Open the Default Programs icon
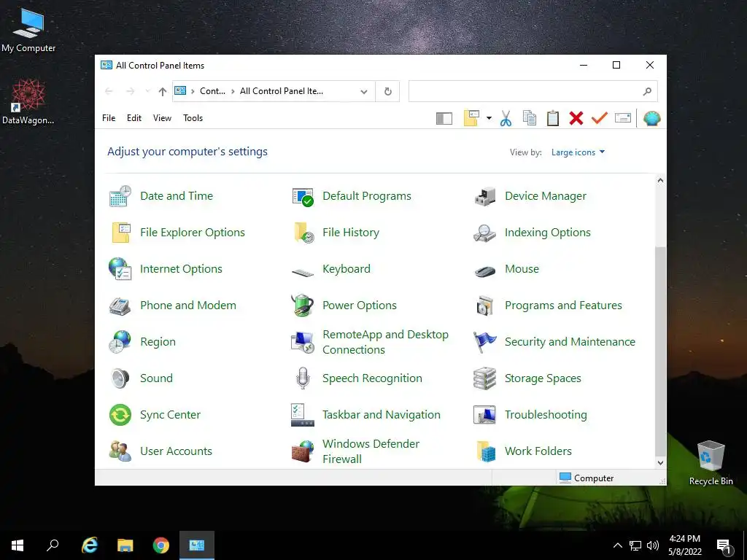 coord(303,195)
